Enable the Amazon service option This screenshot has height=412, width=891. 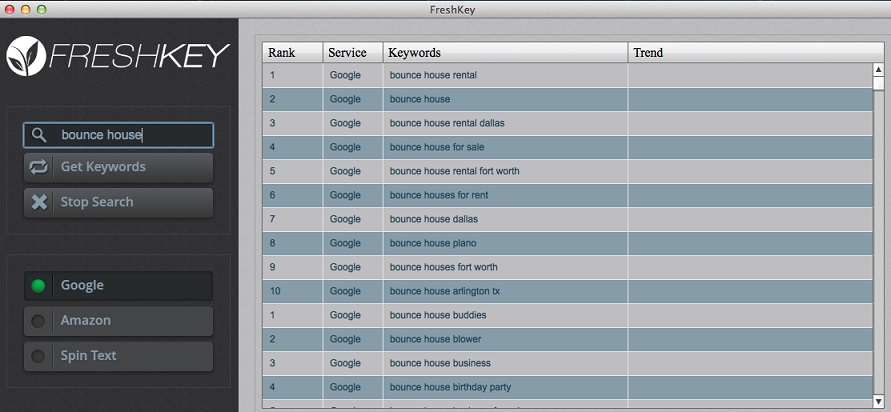click(118, 321)
